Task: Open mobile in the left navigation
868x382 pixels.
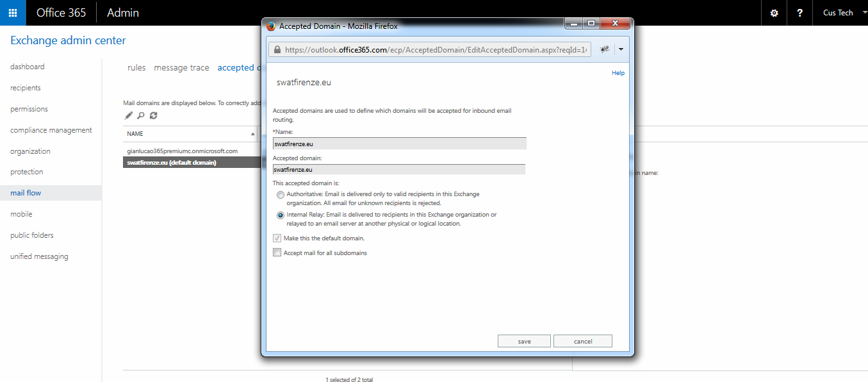Action: (x=21, y=214)
